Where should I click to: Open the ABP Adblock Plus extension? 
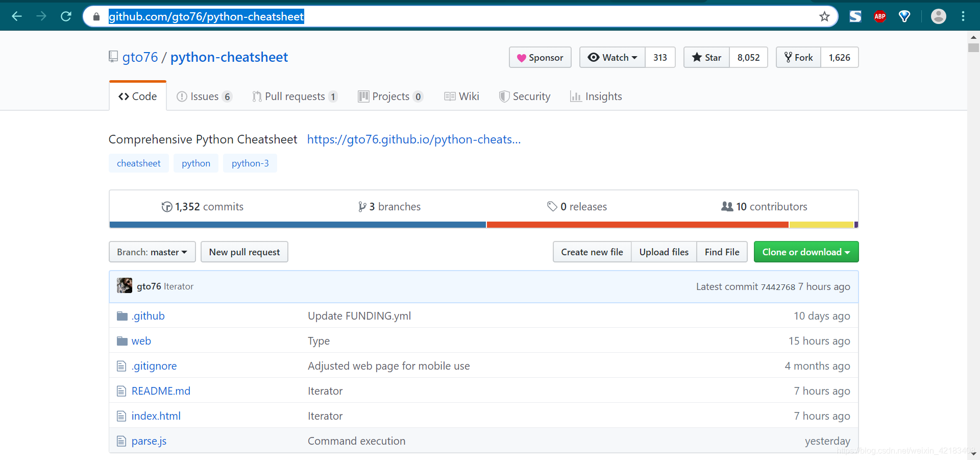tap(880, 16)
